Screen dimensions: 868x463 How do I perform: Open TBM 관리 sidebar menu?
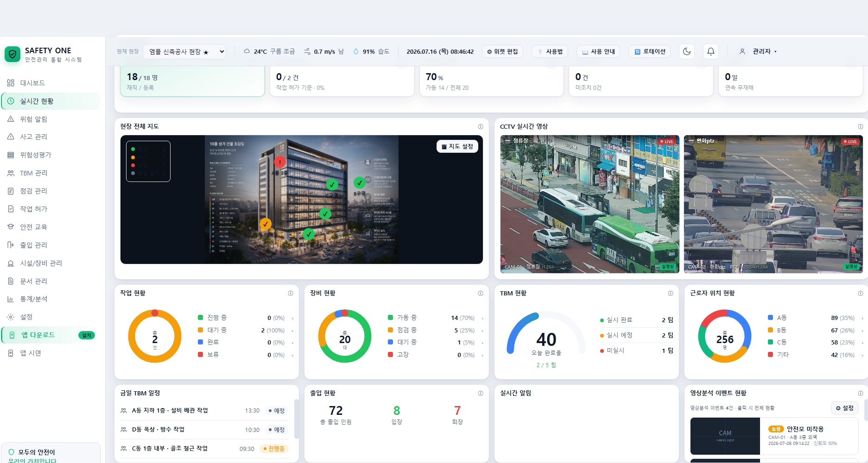(x=51, y=173)
